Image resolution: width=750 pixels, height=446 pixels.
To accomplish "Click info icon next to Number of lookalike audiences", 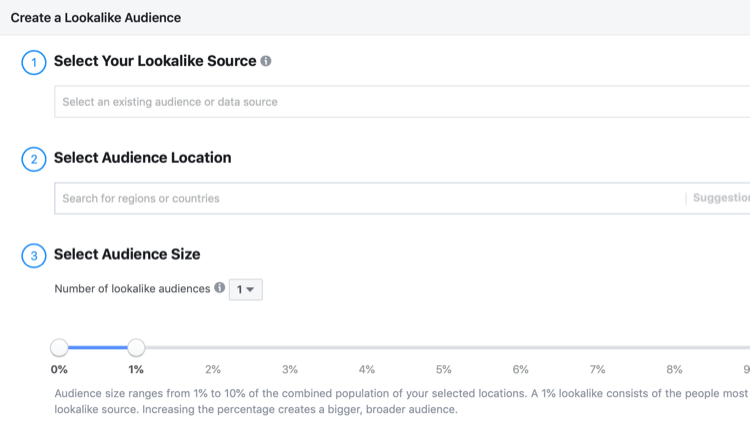I will click(219, 288).
